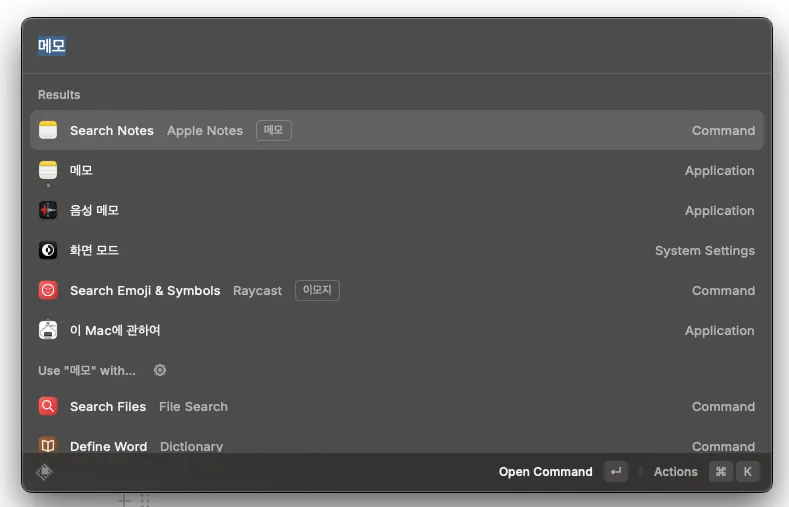
Task: Click the Define Word dictionary book icon
Action: [x=48, y=445]
